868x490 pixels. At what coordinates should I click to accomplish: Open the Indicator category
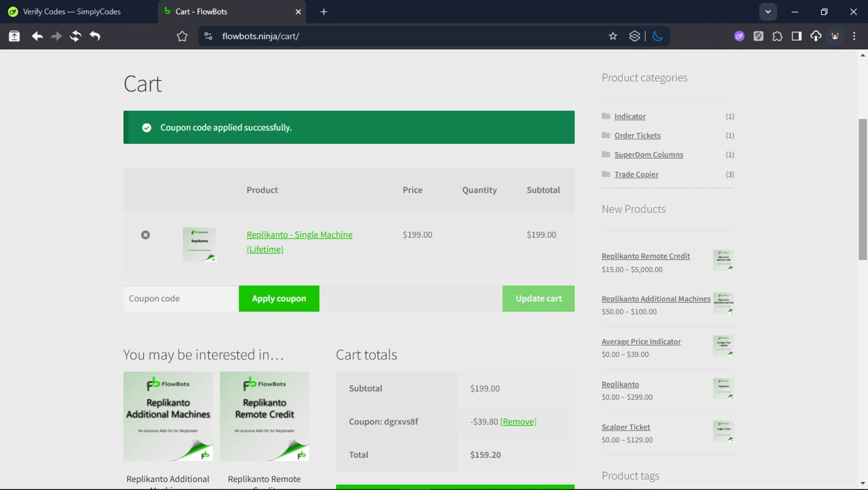pyautogui.click(x=630, y=116)
